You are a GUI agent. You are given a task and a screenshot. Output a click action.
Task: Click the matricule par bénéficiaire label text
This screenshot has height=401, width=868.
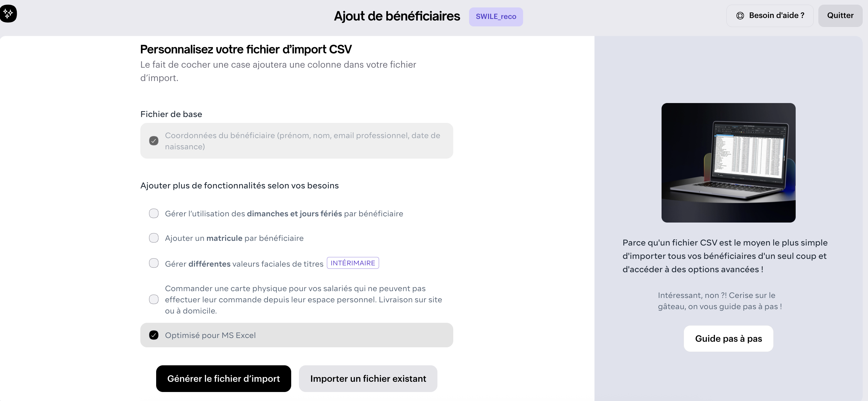coord(234,238)
